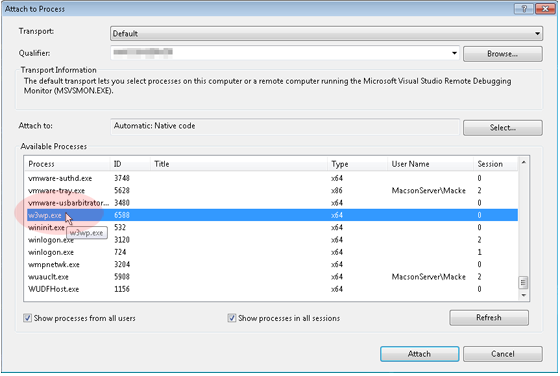Select winlogon.exe with ID 3120
This screenshot has height=376, width=560.
click(x=271, y=240)
